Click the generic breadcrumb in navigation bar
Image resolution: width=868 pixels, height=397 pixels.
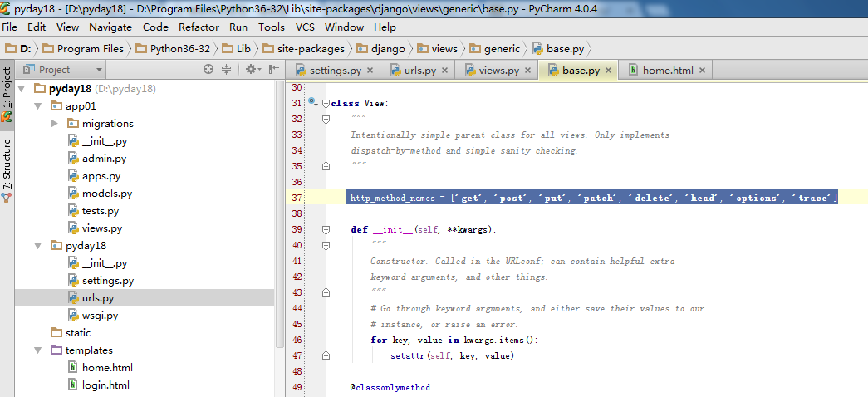point(501,48)
